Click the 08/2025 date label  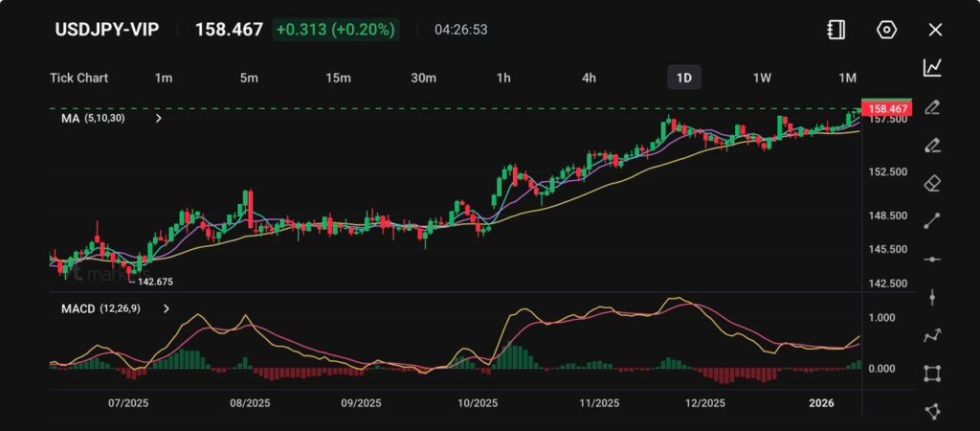click(250, 403)
